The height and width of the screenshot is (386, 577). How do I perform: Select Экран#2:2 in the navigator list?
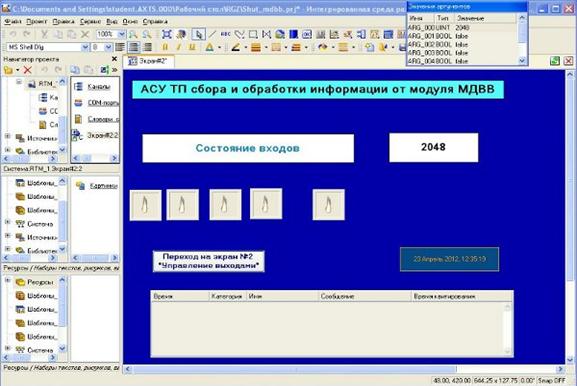pyautogui.click(x=102, y=135)
